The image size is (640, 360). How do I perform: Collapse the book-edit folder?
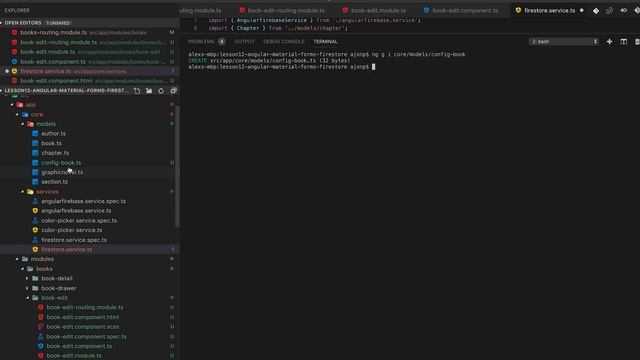27,298
